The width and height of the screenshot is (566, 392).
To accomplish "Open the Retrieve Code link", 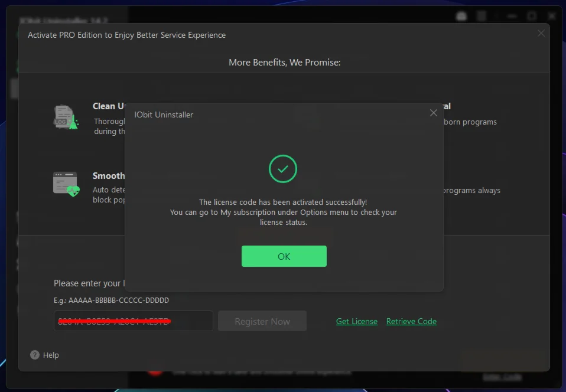I will coord(411,321).
